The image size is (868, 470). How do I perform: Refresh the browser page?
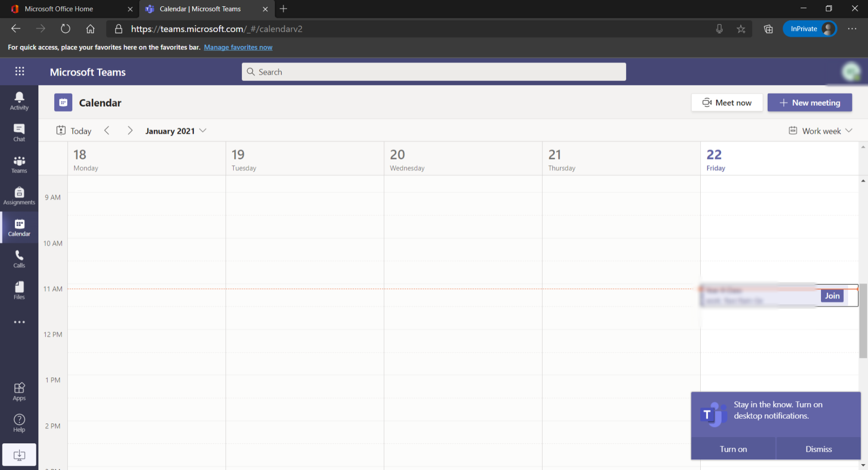coord(65,29)
